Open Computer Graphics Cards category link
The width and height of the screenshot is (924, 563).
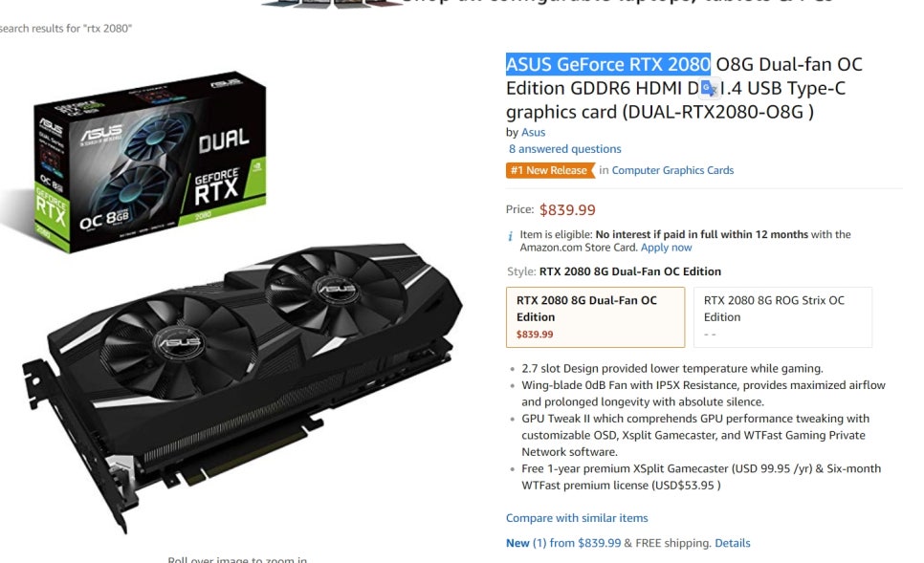tap(672, 170)
